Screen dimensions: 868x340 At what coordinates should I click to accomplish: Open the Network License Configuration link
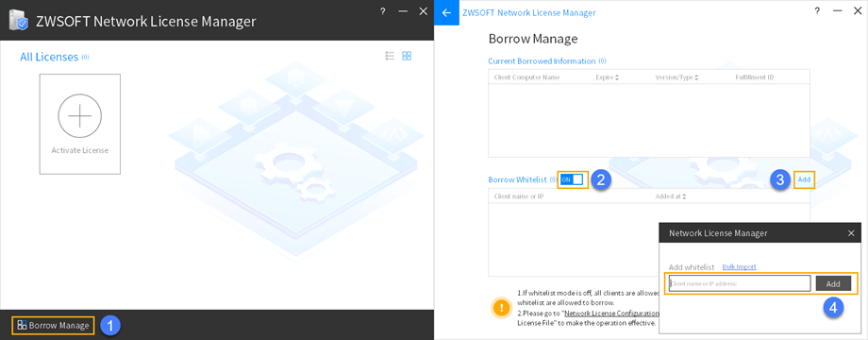coord(610,314)
